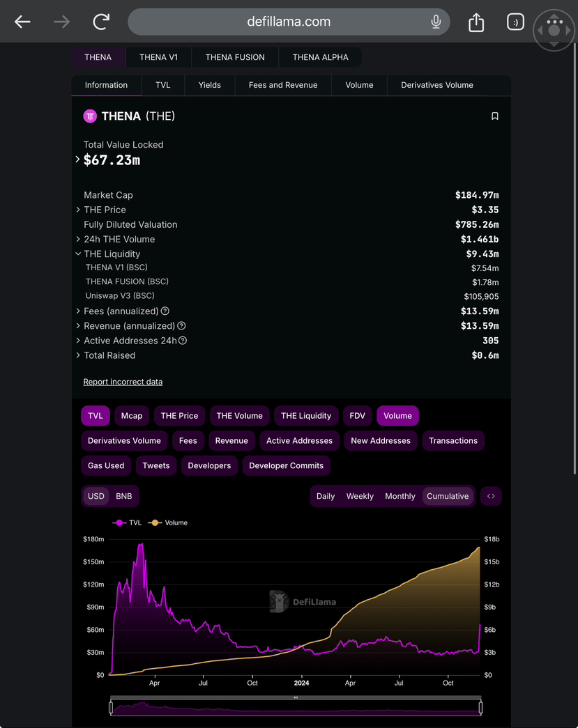This screenshot has height=728, width=578.
Task: Select USD denomination
Action: coord(96,496)
